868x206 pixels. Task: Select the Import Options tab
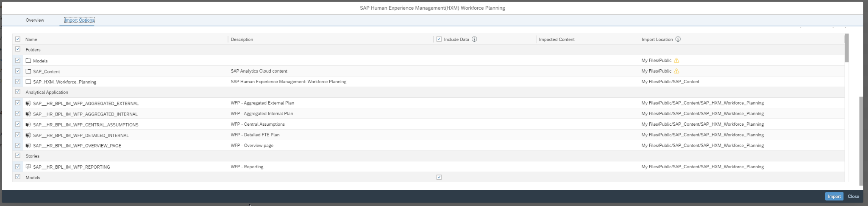(x=79, y=20)
